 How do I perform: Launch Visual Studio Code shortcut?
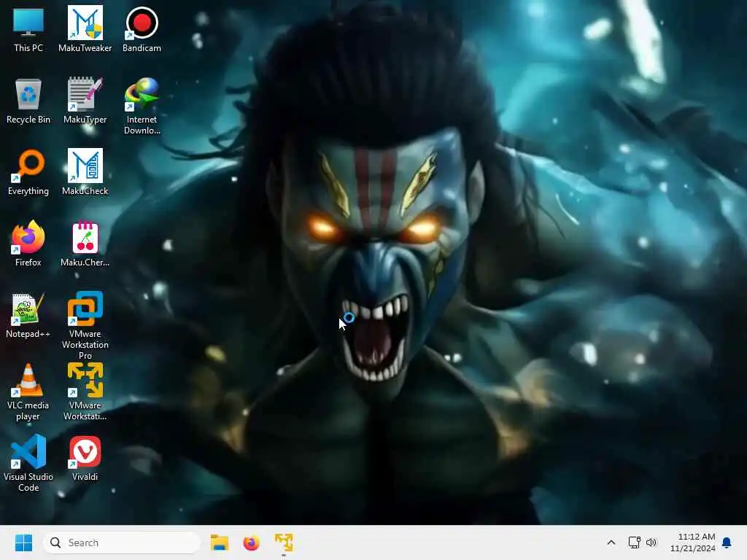click(28, 464)
